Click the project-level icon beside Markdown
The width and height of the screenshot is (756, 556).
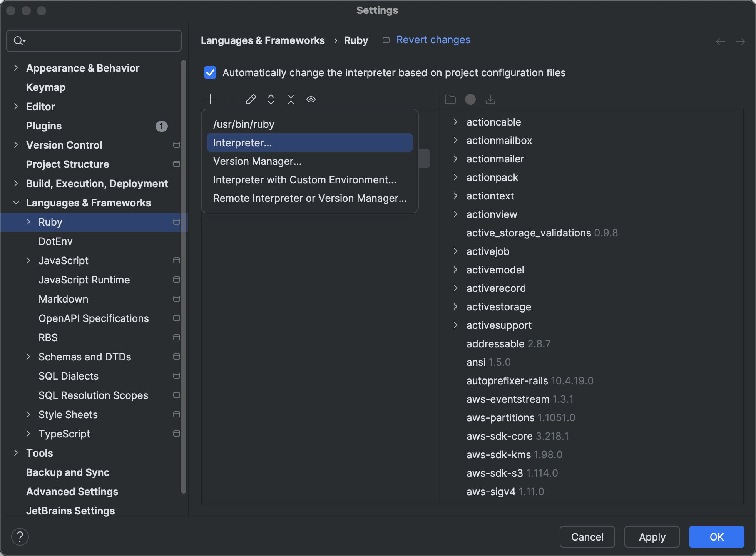pyautogui.click(x=177, y=299)
